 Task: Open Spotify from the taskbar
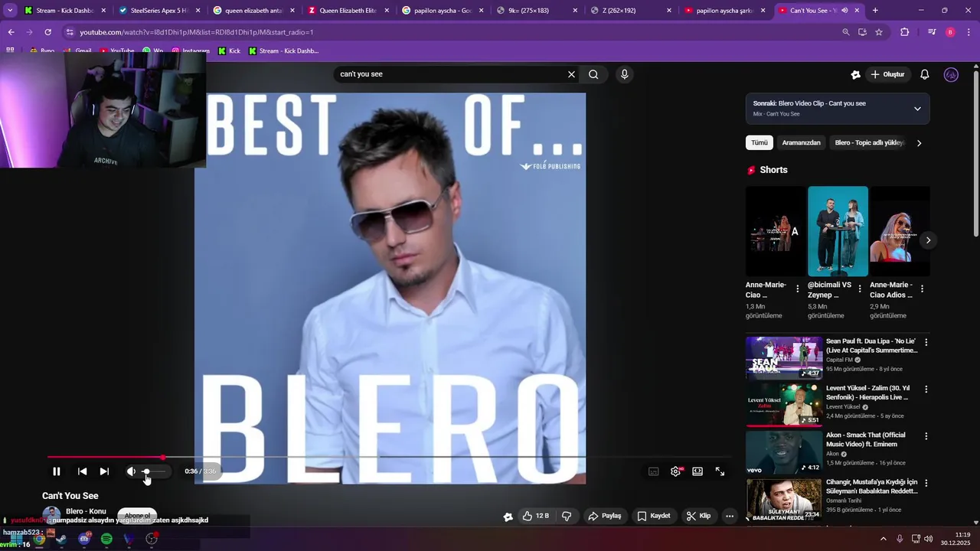tap(106, 539)
